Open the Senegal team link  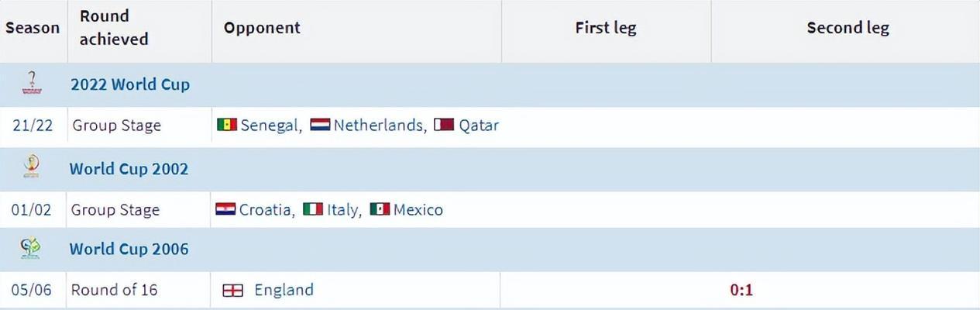point(269,126)
